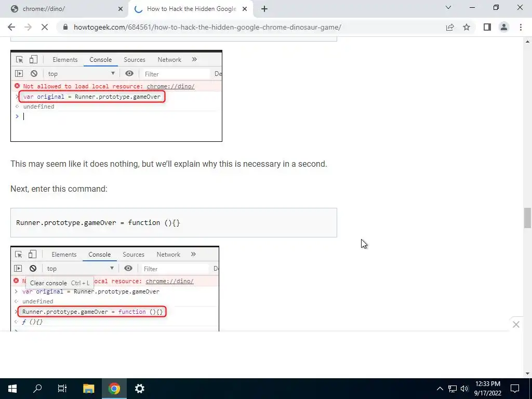Image resolution: width=532 pixels, height=399 pixels.
Task: Go forward with the forward arrow
Action: tap(28, 27)
